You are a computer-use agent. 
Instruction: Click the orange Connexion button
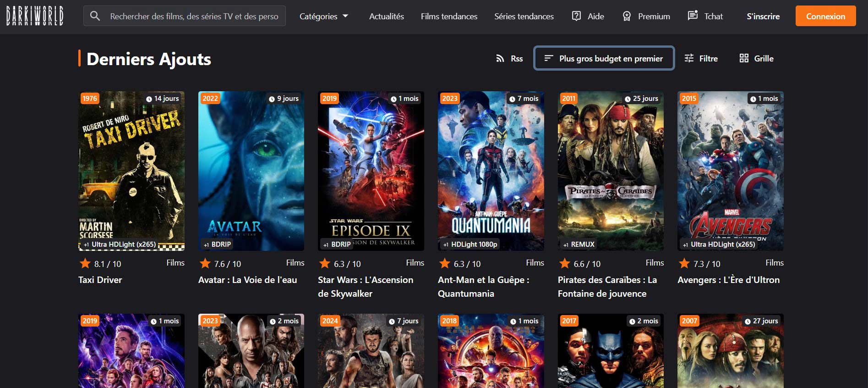(825, 16)
